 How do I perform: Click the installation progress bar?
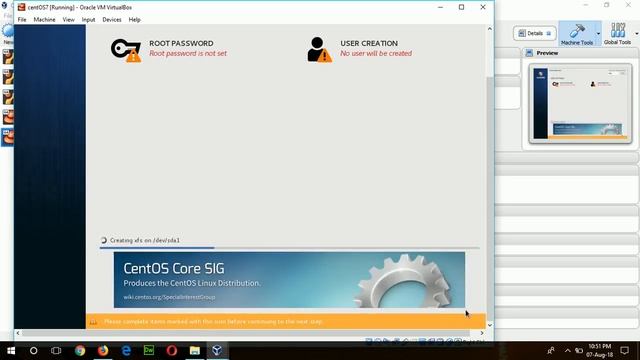click(x=290, y=247)
